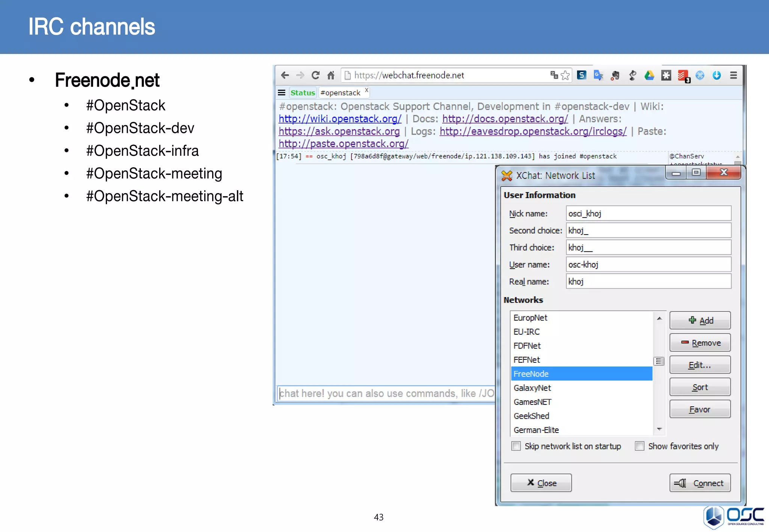Image resolution: width=769 pixels, height=532 pixels.
Task: Click the User name field
Action: click(x=648, y=264)
